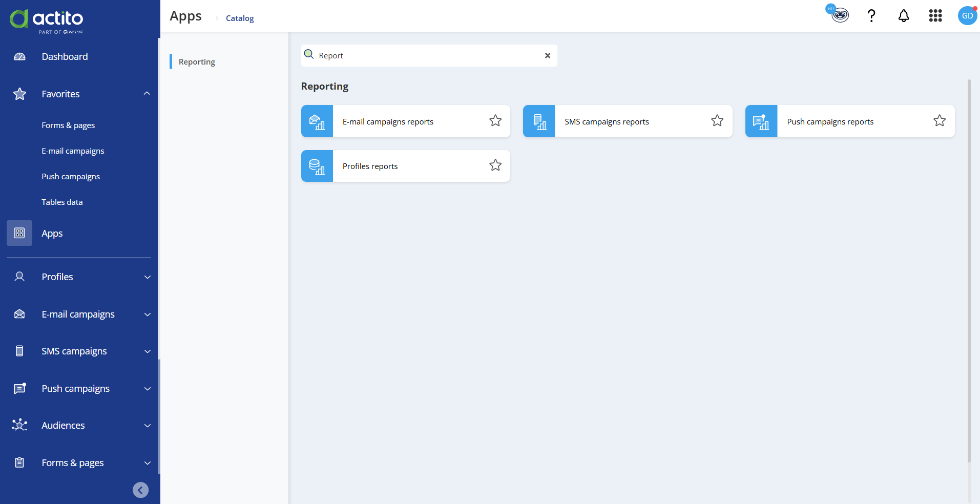Open Push campaigns favorite link
Viewport: 980px width, 504px height.
[x=71, y=177]
